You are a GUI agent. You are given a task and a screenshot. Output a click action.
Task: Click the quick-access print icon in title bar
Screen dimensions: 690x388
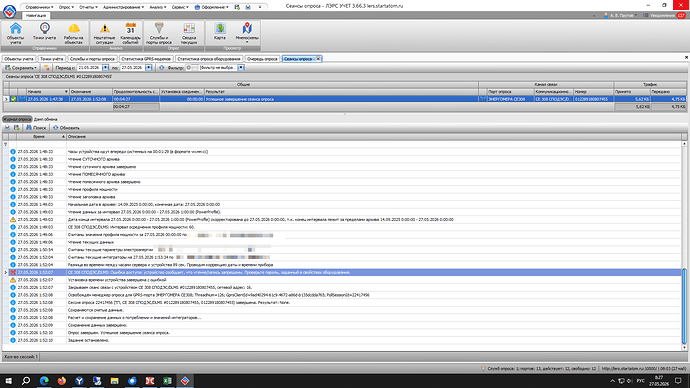tap(248, 7)
